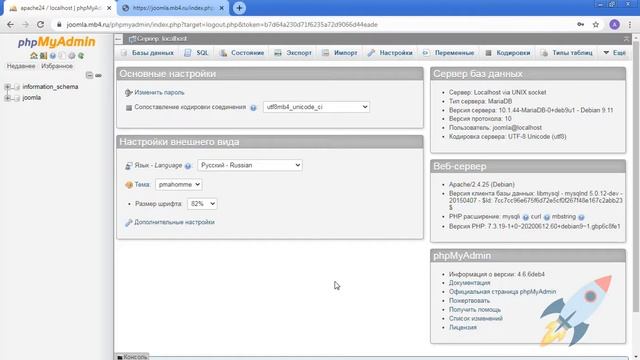Click help icon next to mbstring extension
This screenshot has height=360, width=640.
tap(581, 217)
